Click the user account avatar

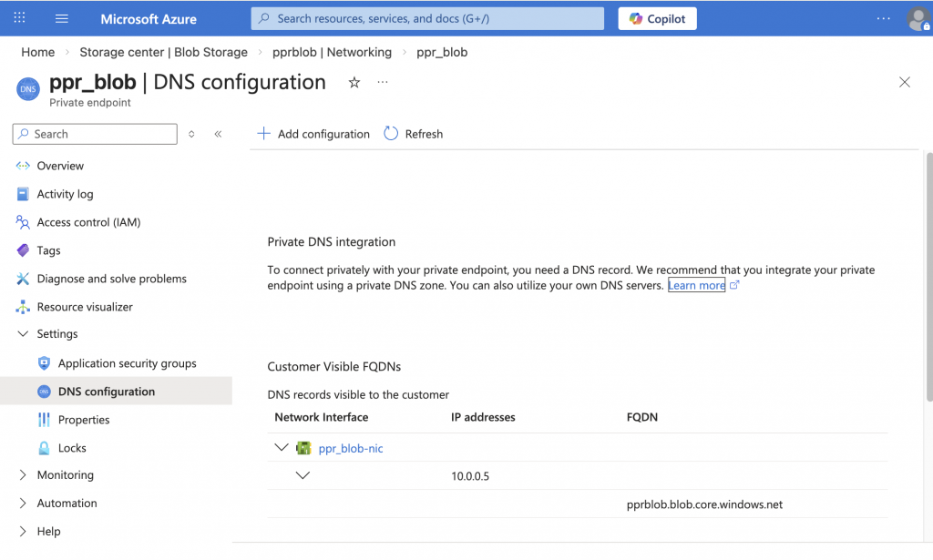coord(918,19)
